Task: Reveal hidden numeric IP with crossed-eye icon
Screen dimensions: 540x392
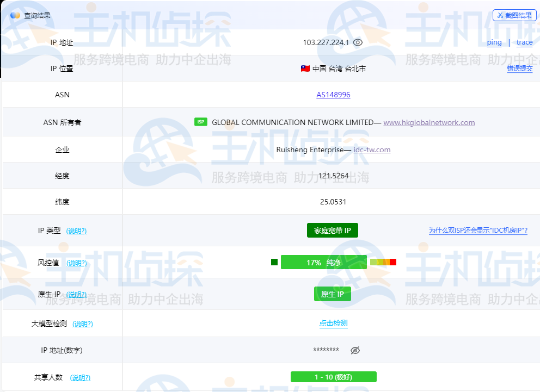Action: [355, 351]
